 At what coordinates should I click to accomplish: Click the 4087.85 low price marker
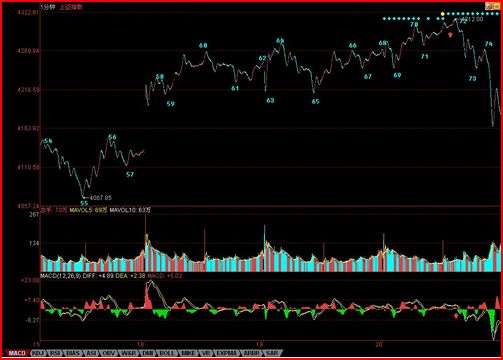(101, 198)
